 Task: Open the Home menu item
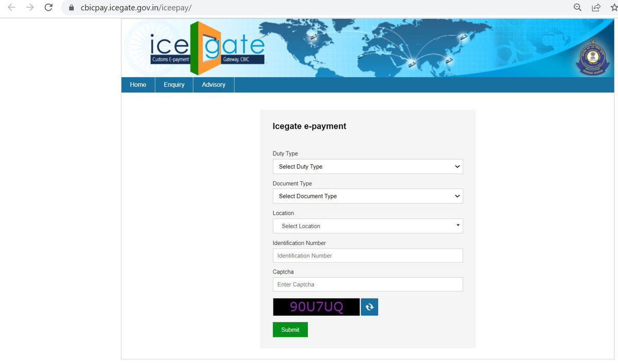tap(138, 85)
